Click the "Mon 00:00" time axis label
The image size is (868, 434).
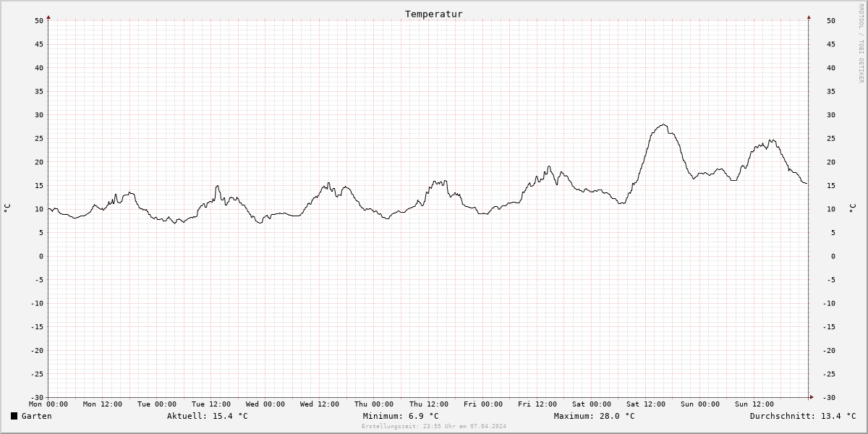(x=48, y=404)
